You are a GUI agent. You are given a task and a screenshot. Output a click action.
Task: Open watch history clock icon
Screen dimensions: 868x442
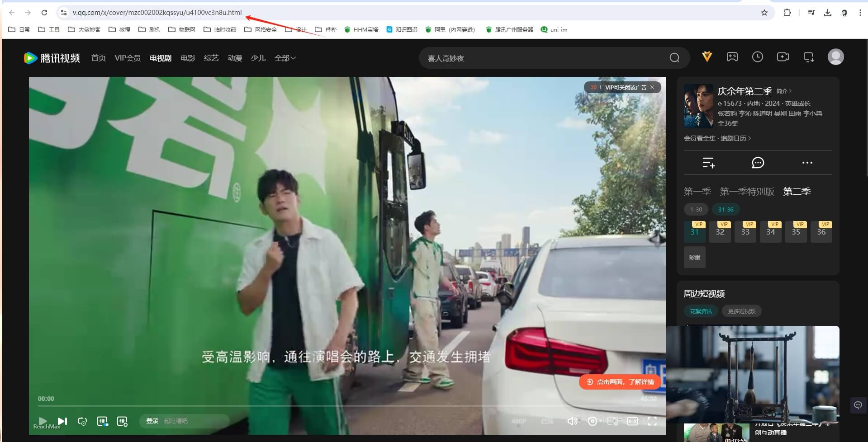(x=758, y=56)
